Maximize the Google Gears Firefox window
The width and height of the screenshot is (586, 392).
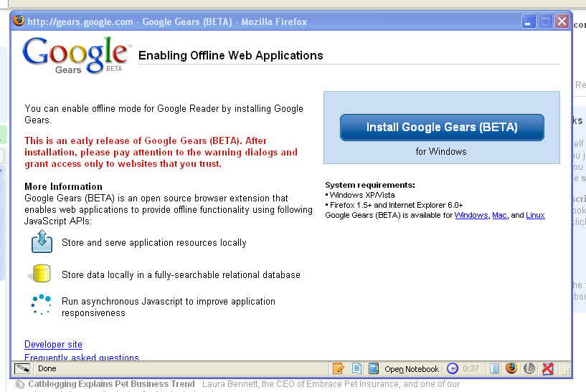pyautogui.click(x=545, y=21)
